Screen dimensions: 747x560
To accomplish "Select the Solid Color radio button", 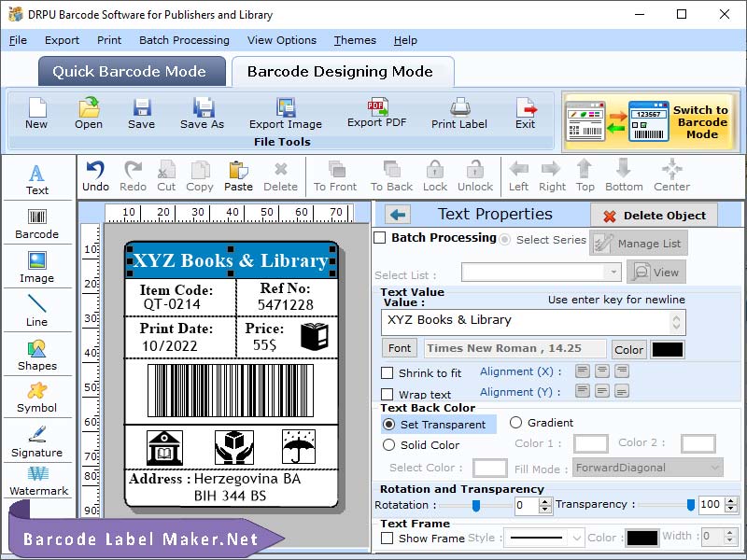I will tap(388, 445).
